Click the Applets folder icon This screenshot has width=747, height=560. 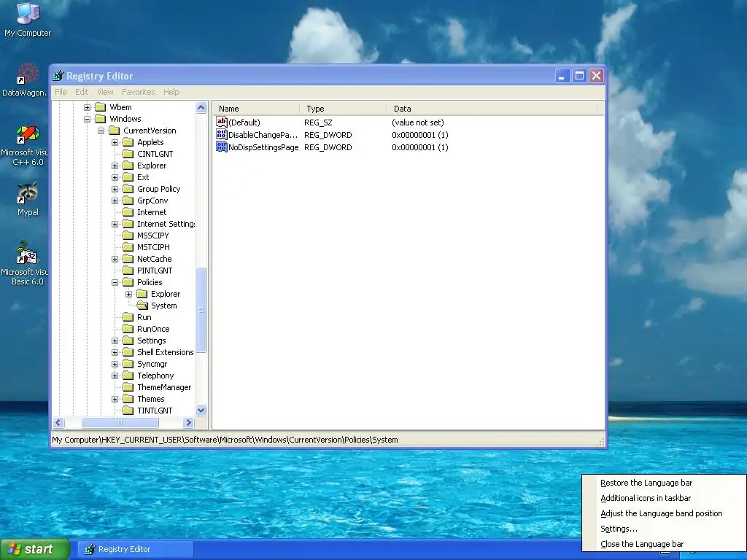click(128, 142)
